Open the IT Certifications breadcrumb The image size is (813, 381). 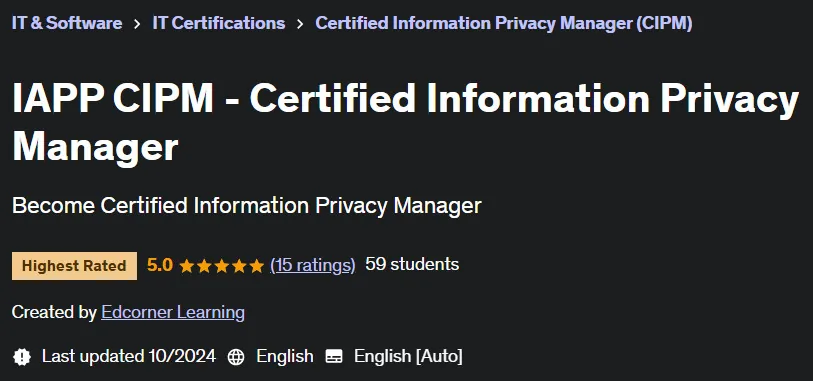coord(218,23)
